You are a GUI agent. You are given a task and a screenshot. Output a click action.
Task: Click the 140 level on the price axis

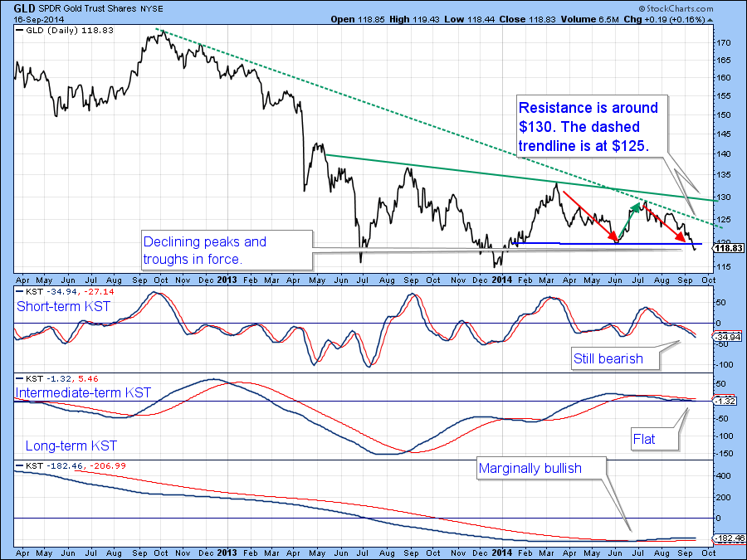pyautogui.click(x=724, y=153)
